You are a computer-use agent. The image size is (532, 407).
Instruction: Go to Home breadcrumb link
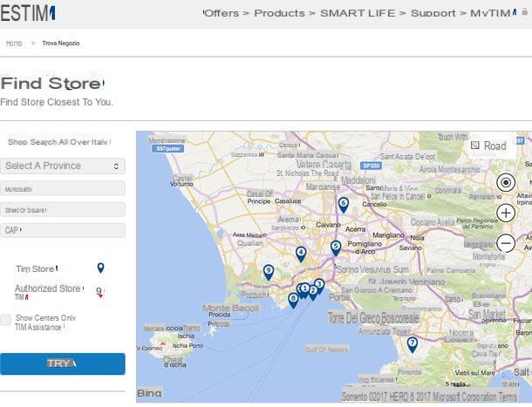pos(14,44)
